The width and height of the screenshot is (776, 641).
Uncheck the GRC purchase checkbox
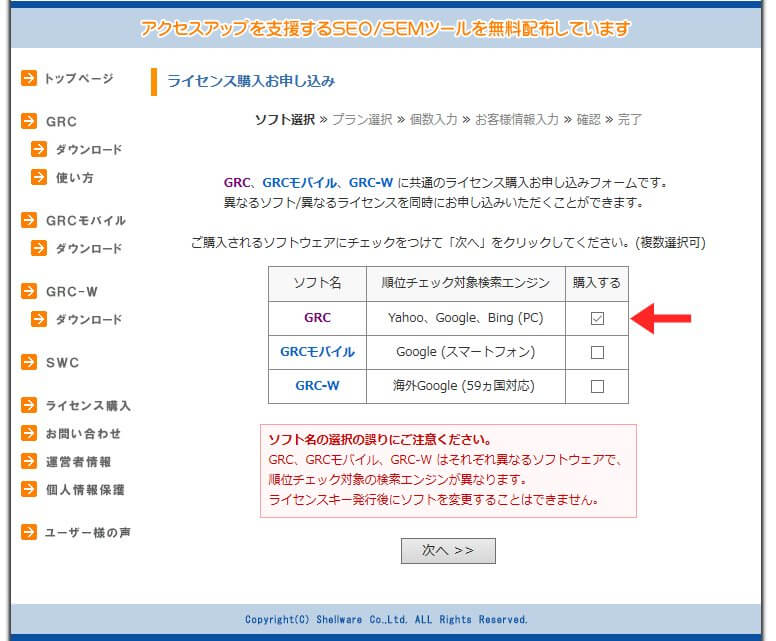tap(597, 318)
